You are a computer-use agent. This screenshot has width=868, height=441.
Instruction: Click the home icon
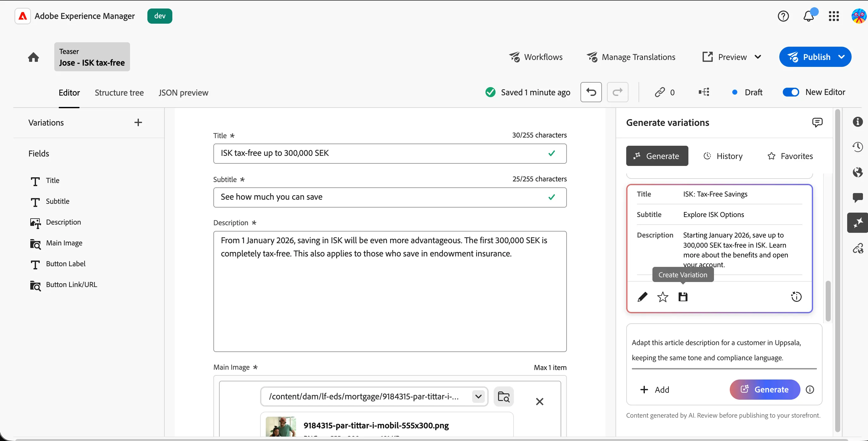[33, 57]
